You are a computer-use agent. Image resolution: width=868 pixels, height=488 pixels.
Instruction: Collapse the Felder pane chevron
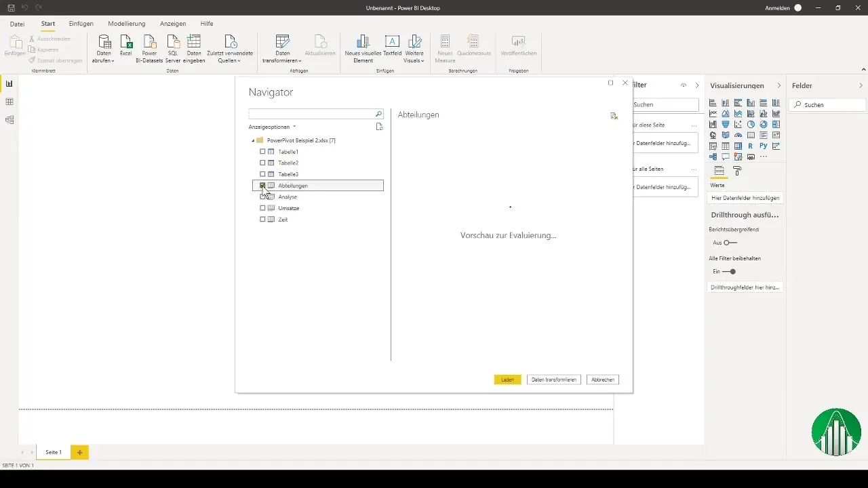tap(861, 85)
